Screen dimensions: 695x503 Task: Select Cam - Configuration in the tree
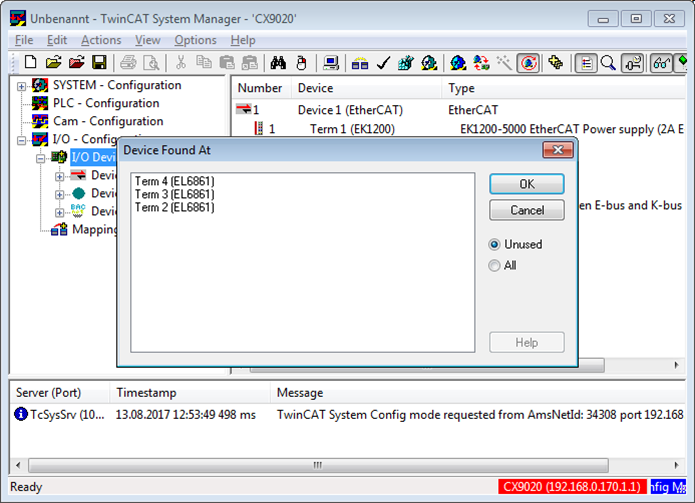[x=108, y=121]
